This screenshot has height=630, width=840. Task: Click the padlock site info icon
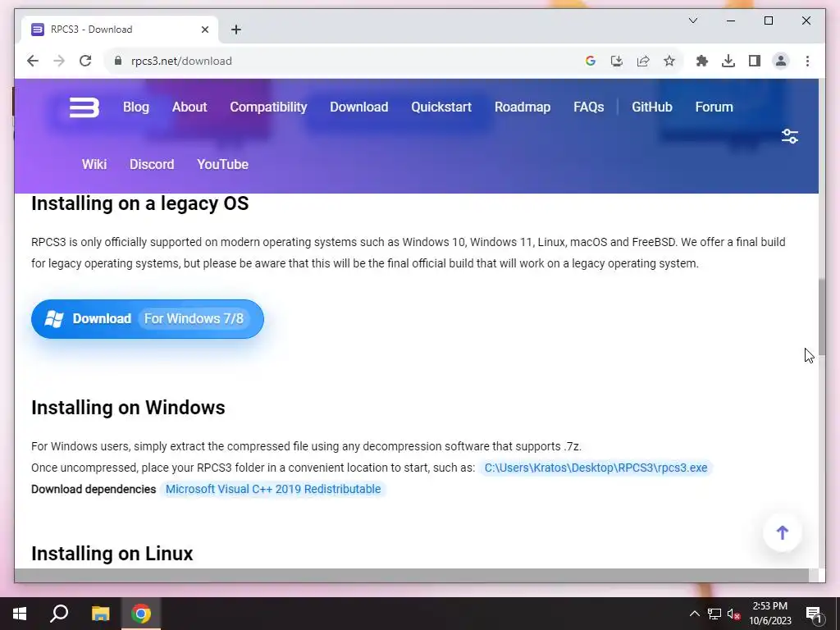click(118, 61)
